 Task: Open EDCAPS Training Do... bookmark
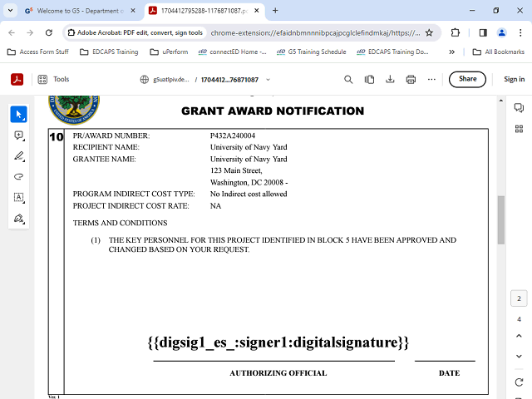392,52
